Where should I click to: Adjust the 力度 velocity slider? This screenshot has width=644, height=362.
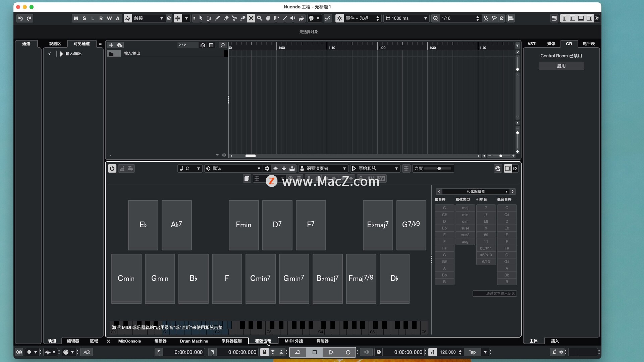pyautogui.click(x=439, y=168)
